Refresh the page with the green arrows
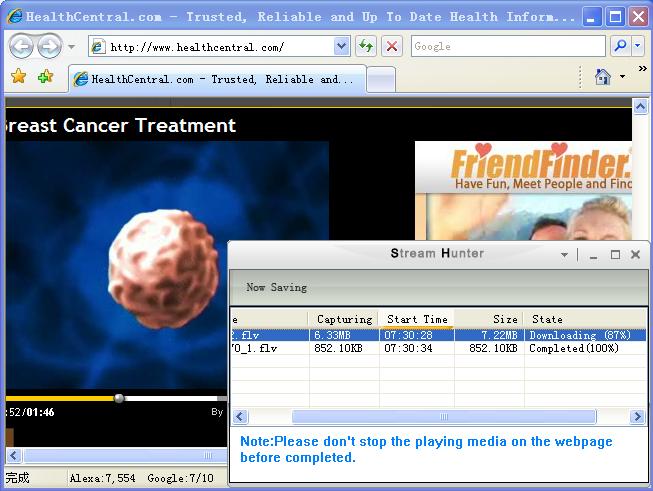 pos(366,46)
